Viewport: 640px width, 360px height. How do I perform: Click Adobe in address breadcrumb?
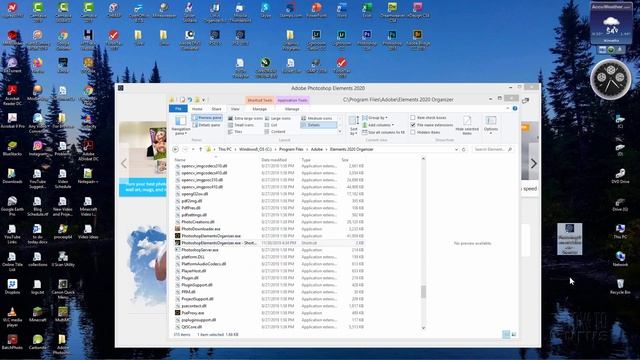[x=317, y=149]
